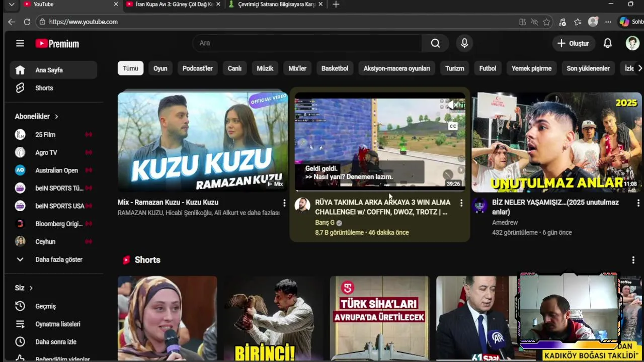Open a new browser tab
The width and height of the screenshot is (644, 362).
point(336,5)
